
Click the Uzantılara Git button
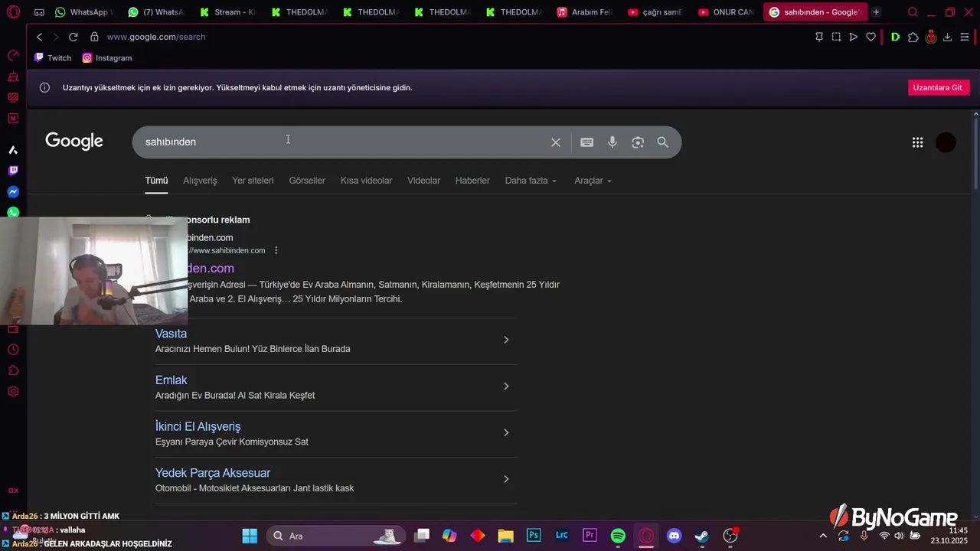pyautogui.click(x=939, y=87)
